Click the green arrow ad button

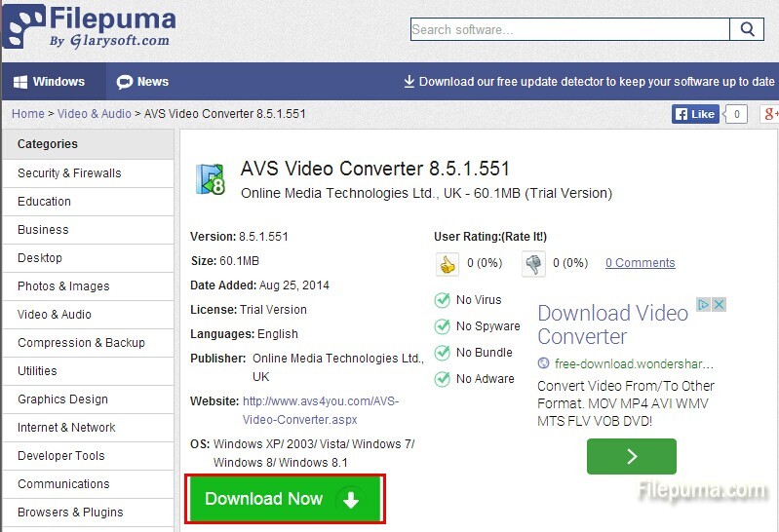[x=631, y=456]
